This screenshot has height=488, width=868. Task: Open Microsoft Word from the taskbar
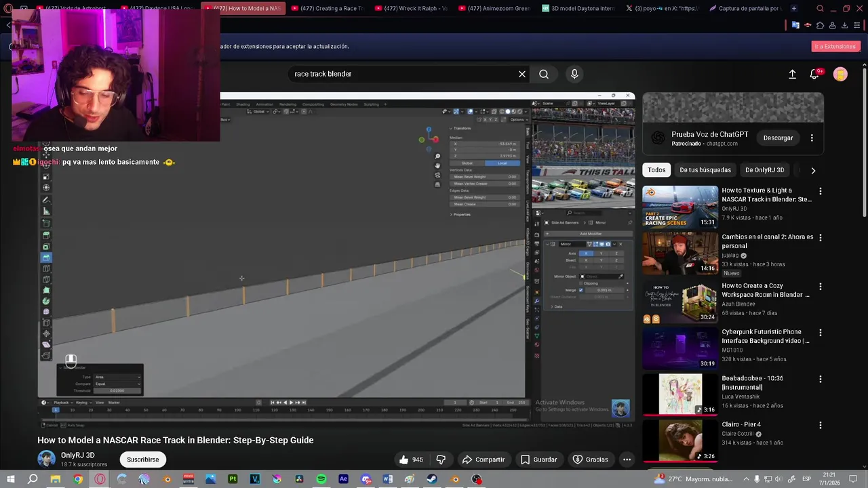pos(388,479)
